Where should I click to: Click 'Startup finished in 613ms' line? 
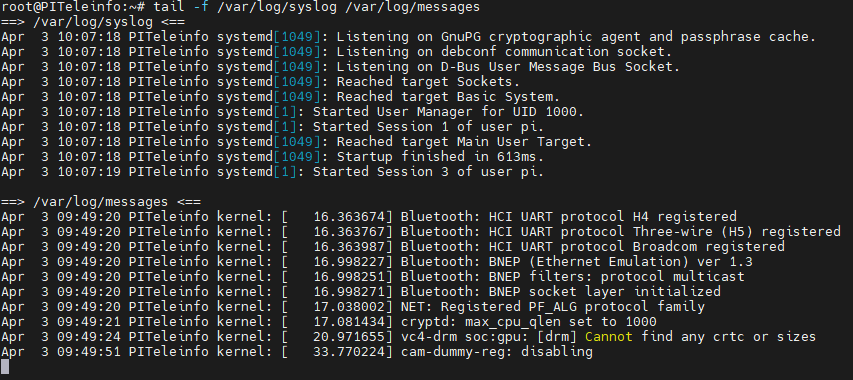tap(273, 157)
